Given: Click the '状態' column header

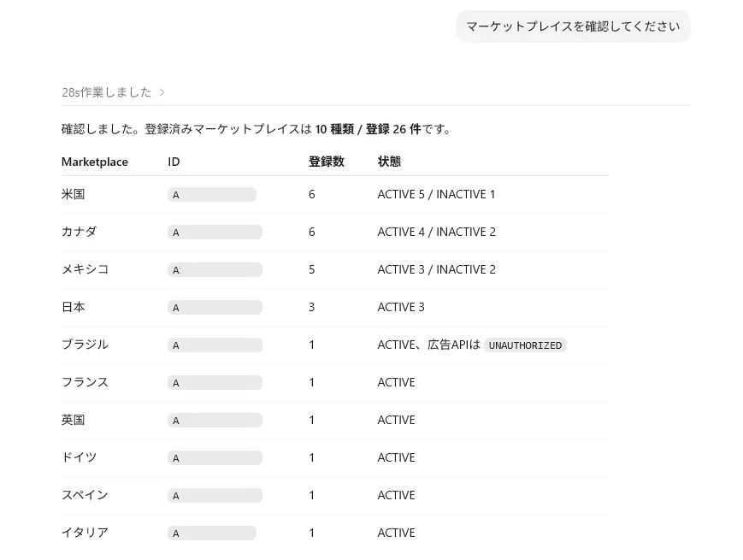Looking at the screenshot, I should pyautogui.click(x=389, y=162).
